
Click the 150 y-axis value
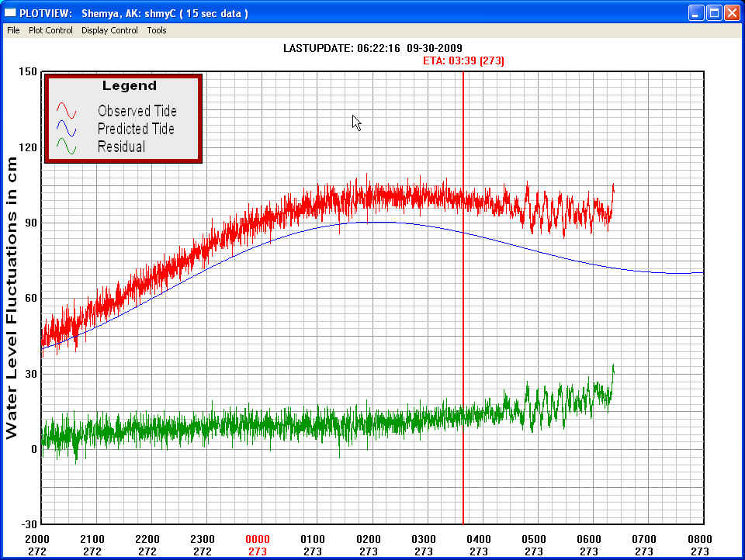tap(28, 71)
